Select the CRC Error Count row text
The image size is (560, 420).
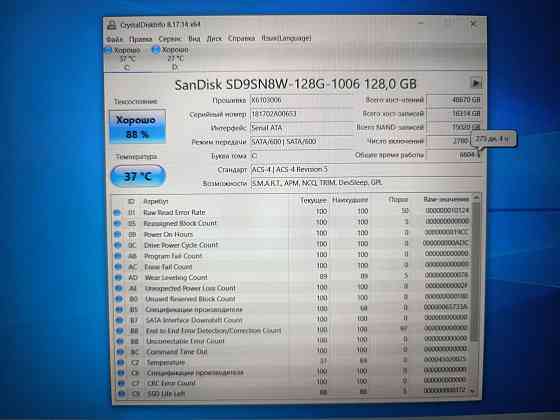[171, 383]
